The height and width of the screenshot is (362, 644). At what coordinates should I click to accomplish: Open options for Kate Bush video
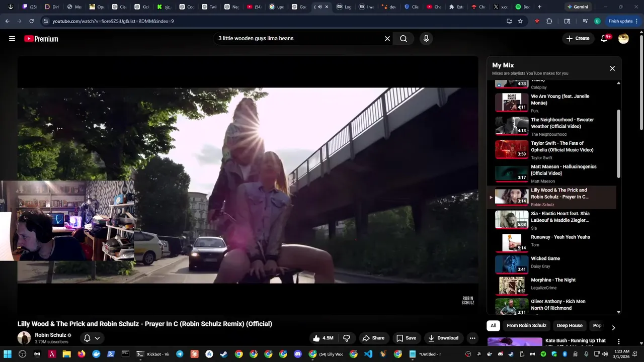[x=618, y=341]
